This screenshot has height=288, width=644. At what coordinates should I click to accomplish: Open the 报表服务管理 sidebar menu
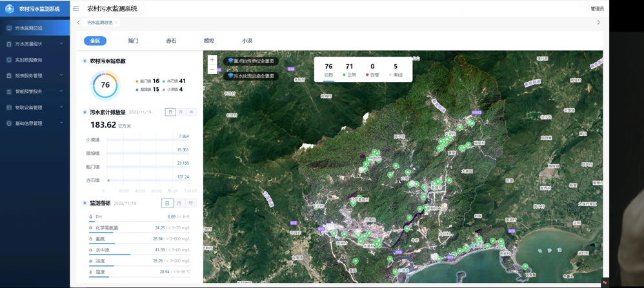pyautogui.click(x=35, y=75)
